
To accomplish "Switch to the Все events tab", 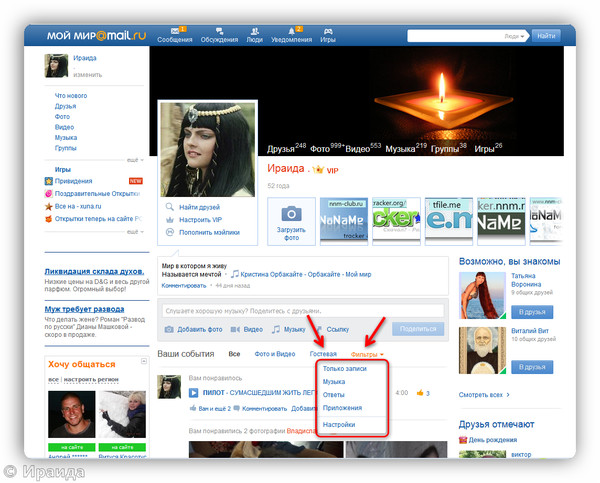I will pos(234,354).
